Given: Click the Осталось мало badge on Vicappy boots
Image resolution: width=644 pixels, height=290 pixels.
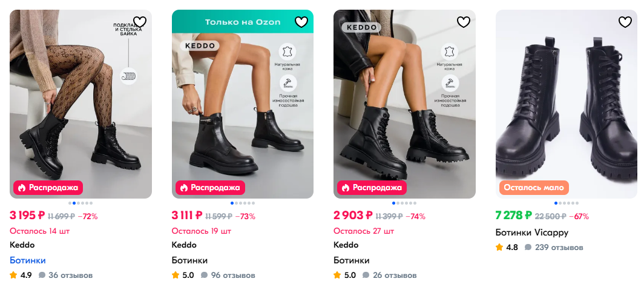Looking at the screenshot, I should pyautogui.click(x=533, y=188).
